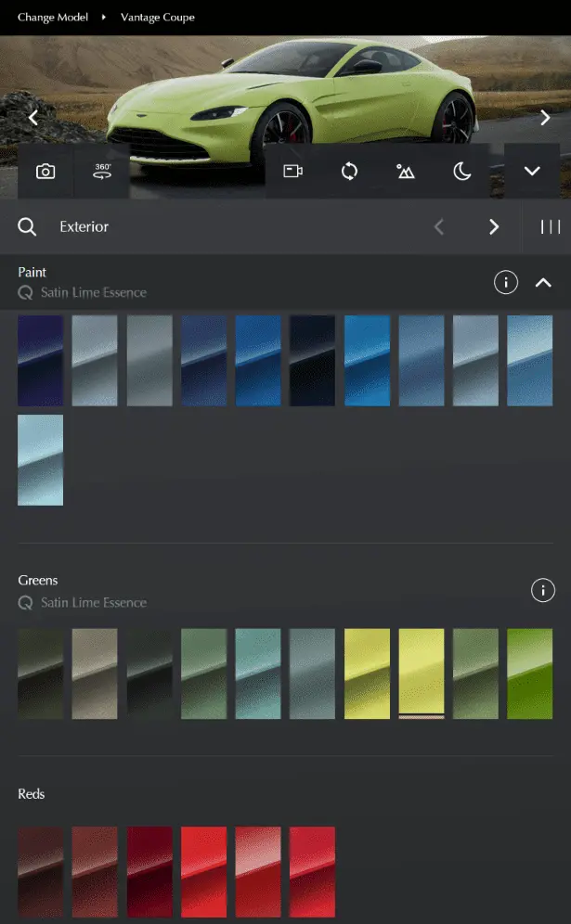
Task: Open the three-bar category list
Action: pos(551,227)
